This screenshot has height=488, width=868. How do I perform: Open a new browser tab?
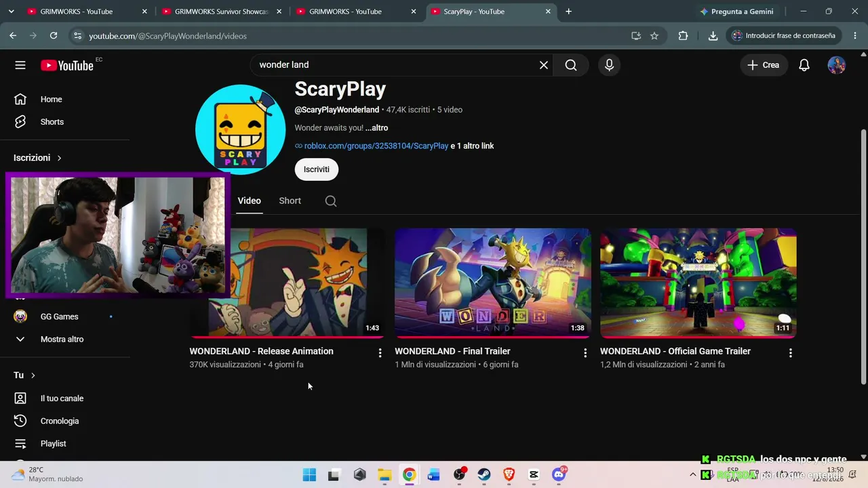coord(568,12)
